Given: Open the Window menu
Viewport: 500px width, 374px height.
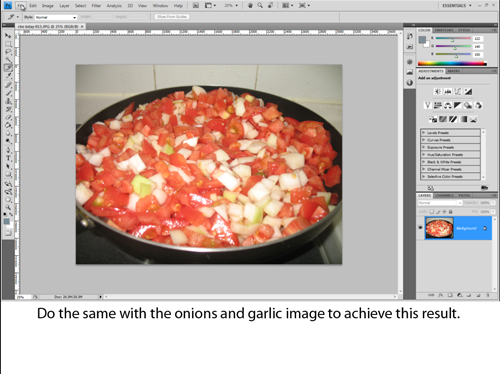Looking at the screenshot, I should [x=160, y=6].
